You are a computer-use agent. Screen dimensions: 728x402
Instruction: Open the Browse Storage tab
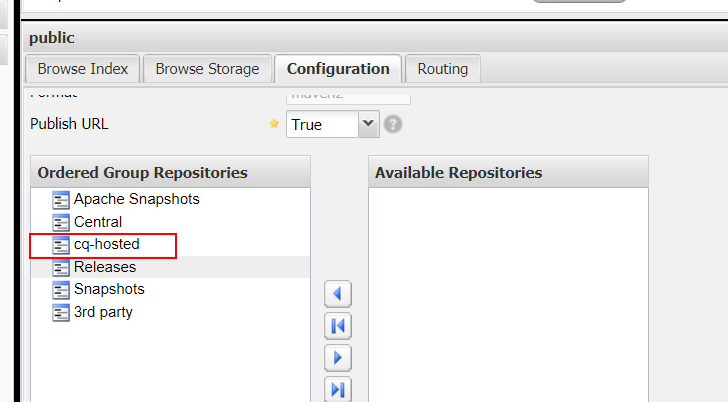tap(208, 69)
